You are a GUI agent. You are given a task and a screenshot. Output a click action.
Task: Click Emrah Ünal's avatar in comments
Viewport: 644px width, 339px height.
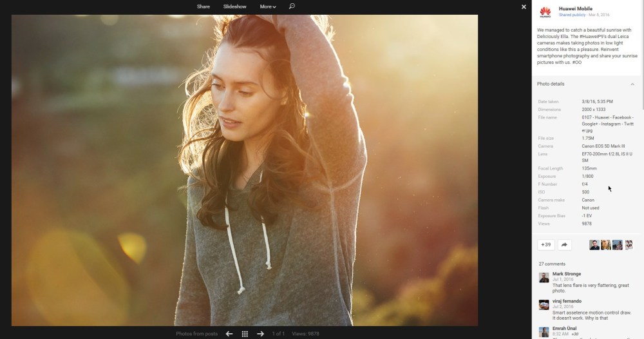tap(544, 332)
